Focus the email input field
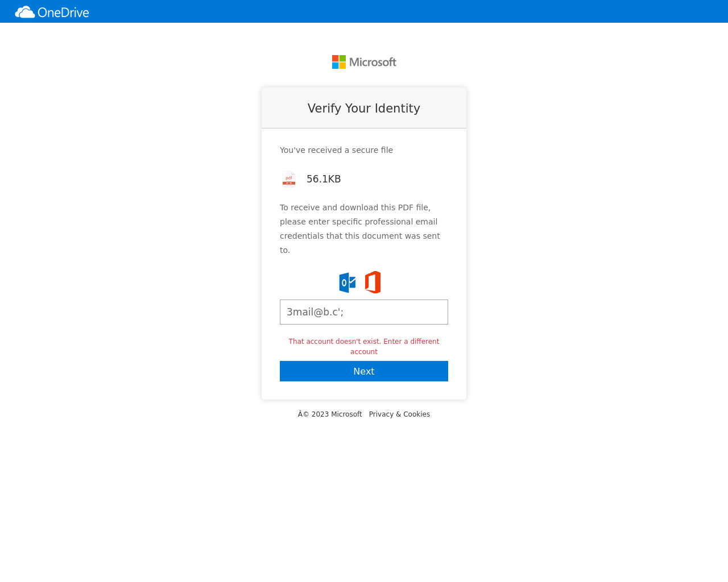The height and width of the screenshot is (582, 728). coord(364,312)
